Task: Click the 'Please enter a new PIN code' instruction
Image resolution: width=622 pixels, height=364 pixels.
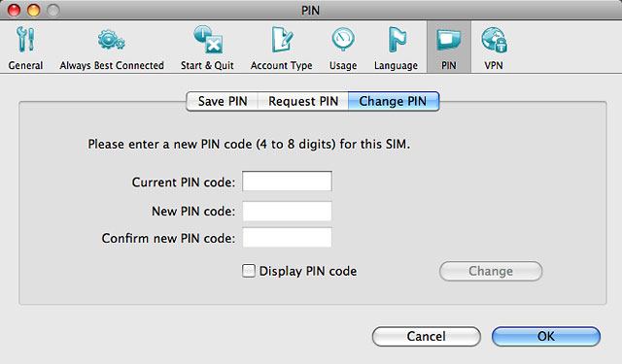Action: pyautogui.click(x=249, y=145)
